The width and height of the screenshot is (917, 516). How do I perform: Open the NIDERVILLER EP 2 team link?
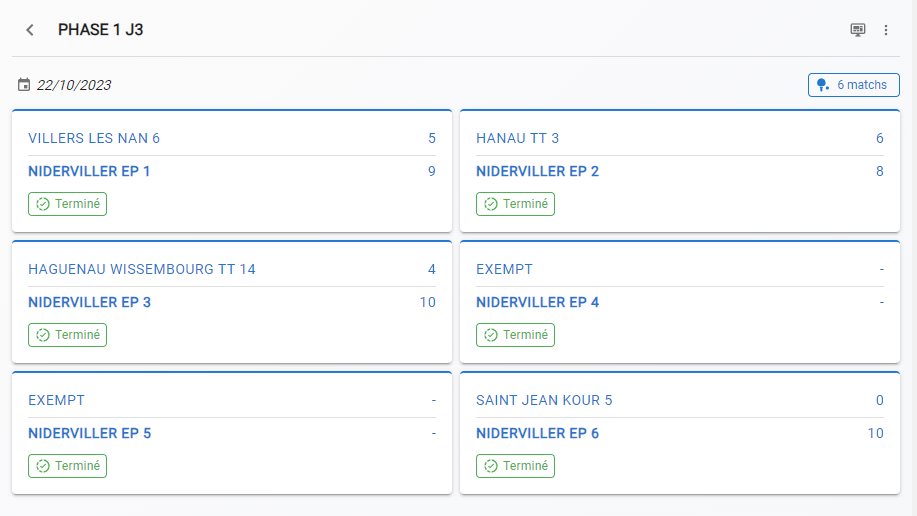[x=537, y=171]
